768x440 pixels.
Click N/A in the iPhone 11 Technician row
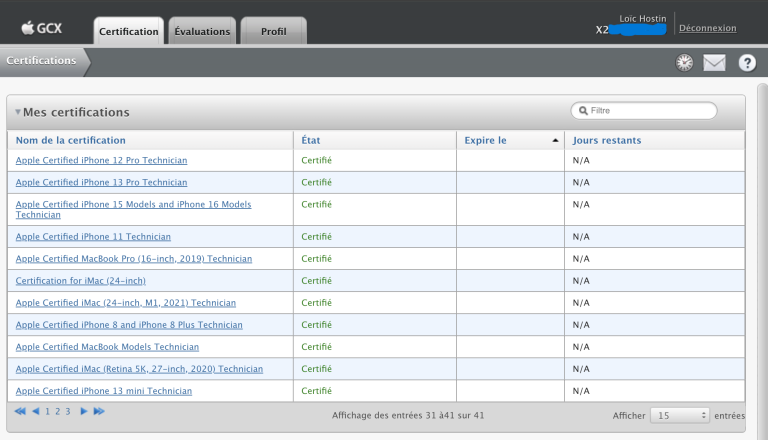[x=581, y=237]
